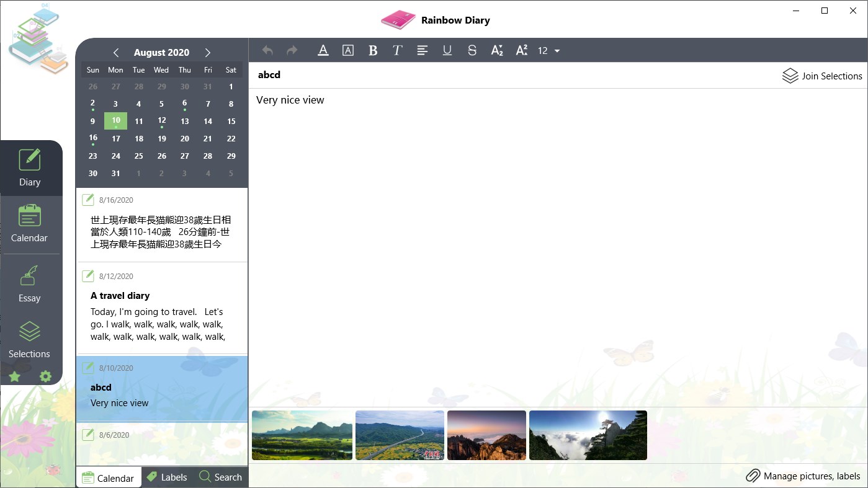This screenshot has width=868, height=488.
Task: Mark favorites with the green star
Action: [14, 376]
